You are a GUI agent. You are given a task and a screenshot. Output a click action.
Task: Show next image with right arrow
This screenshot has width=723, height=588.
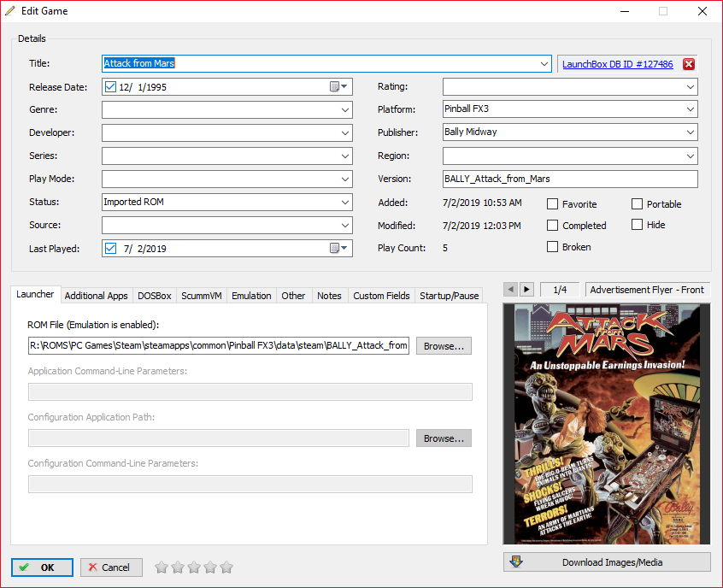point(526,289)
